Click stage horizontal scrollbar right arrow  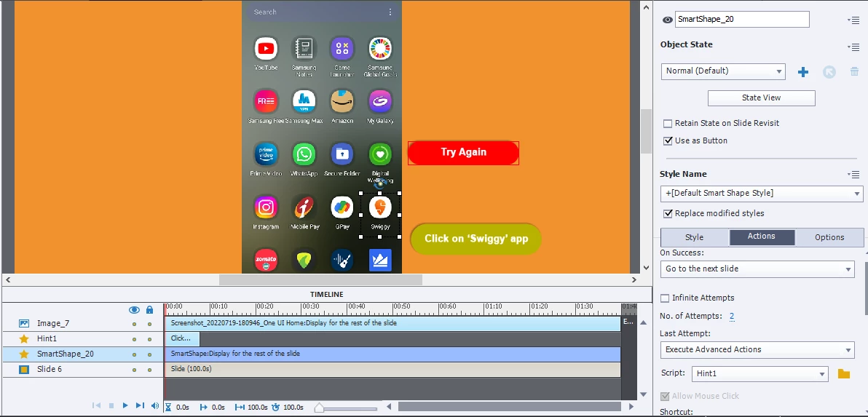(x=634, y=280)
